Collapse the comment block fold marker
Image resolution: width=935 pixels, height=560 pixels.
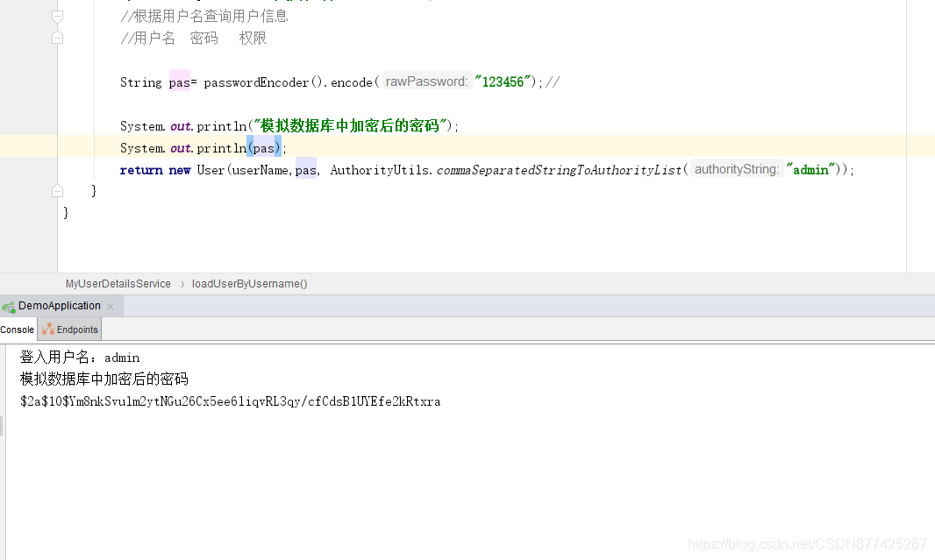pyautogui.click(x=57, y=17)
